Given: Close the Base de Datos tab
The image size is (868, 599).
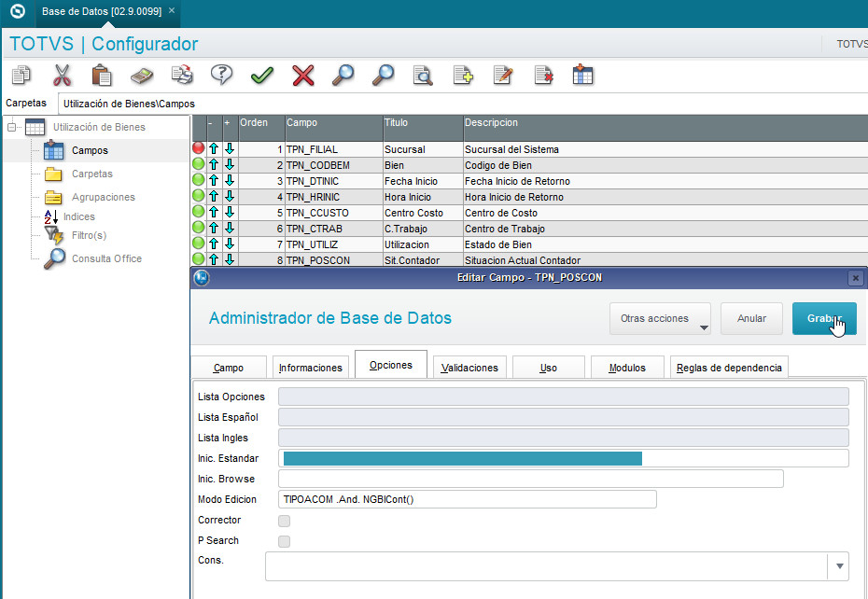Looking at the screenshot, I should click(x=172, y=10).
